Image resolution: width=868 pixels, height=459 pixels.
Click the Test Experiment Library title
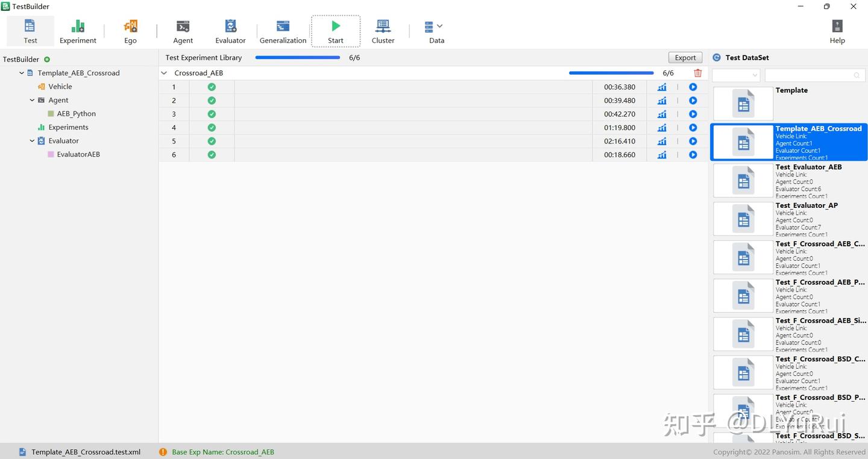point(204,58)
